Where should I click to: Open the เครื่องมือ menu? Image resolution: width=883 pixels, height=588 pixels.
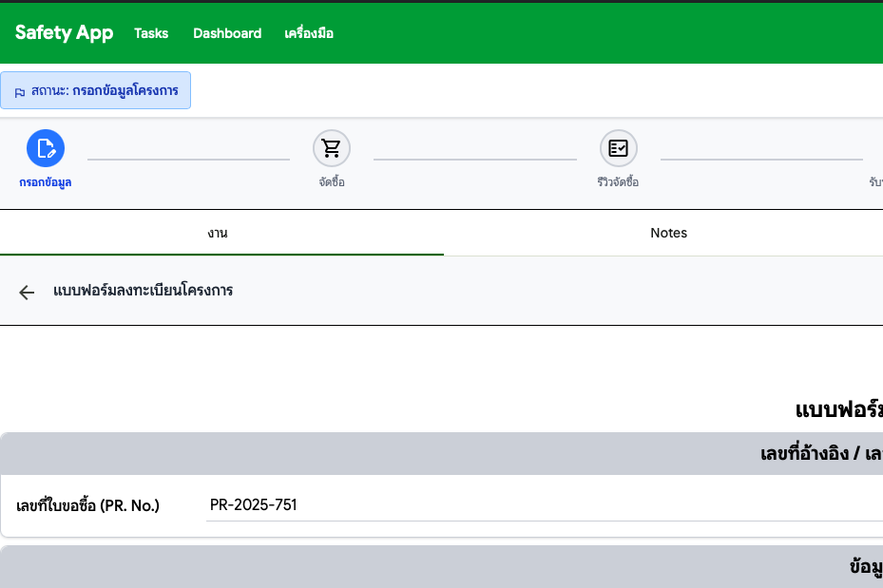point(309,33)
